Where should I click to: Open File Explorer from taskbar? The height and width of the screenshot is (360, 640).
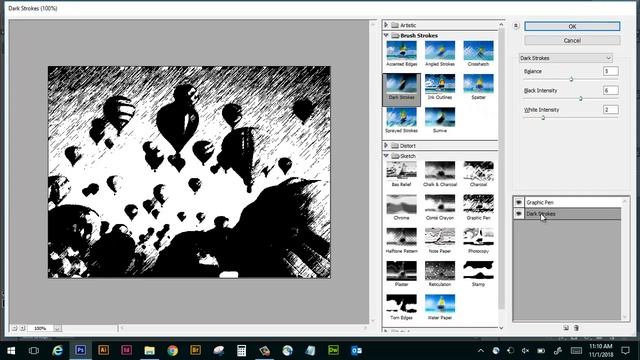(149, 350)
